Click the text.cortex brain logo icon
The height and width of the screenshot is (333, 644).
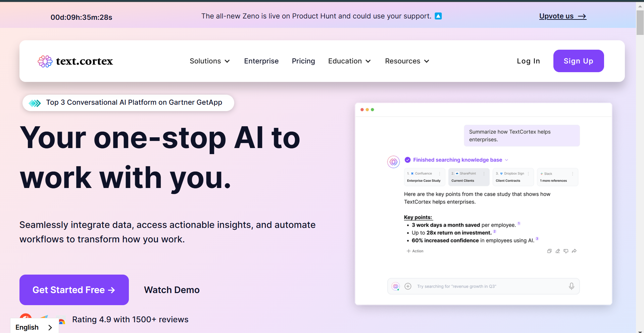tap(45, 61)
